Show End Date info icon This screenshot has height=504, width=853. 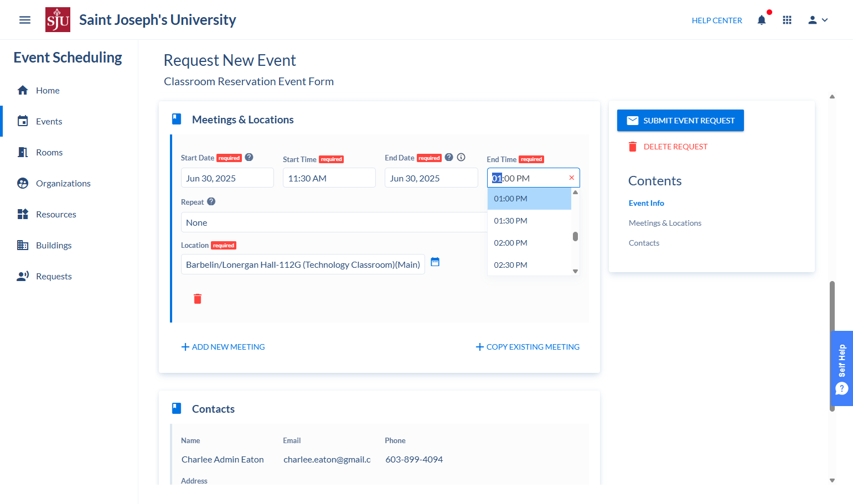pos(461,157)
